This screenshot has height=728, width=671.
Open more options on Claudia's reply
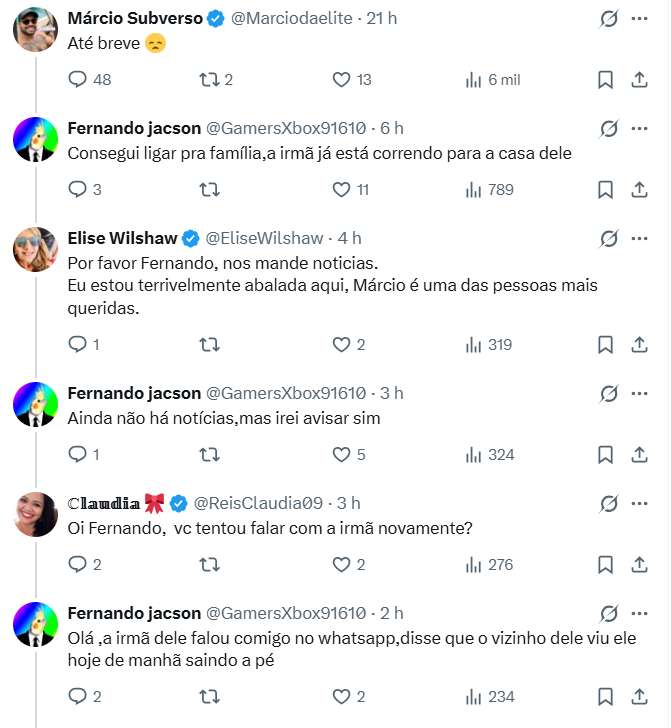pyautogui.click(x=640, y=502)
